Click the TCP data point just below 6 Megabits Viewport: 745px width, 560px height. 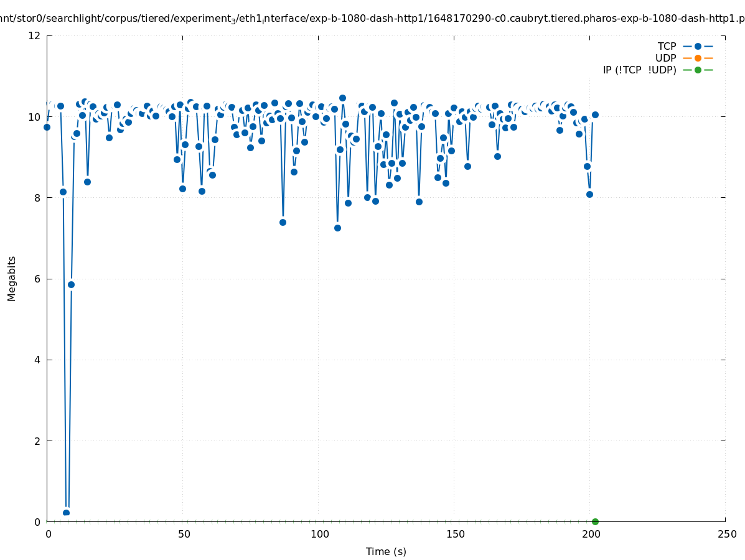tap(71, 284)
